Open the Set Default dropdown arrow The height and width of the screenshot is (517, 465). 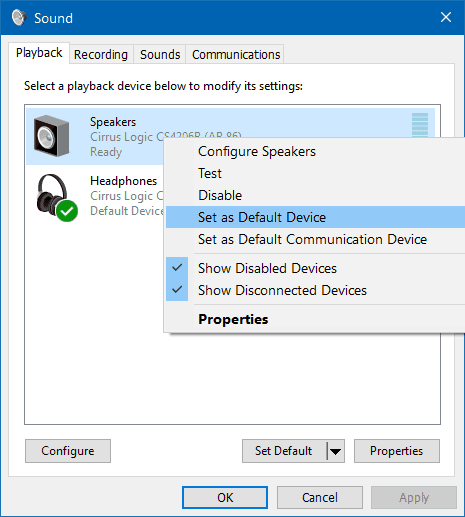point(335,451)
